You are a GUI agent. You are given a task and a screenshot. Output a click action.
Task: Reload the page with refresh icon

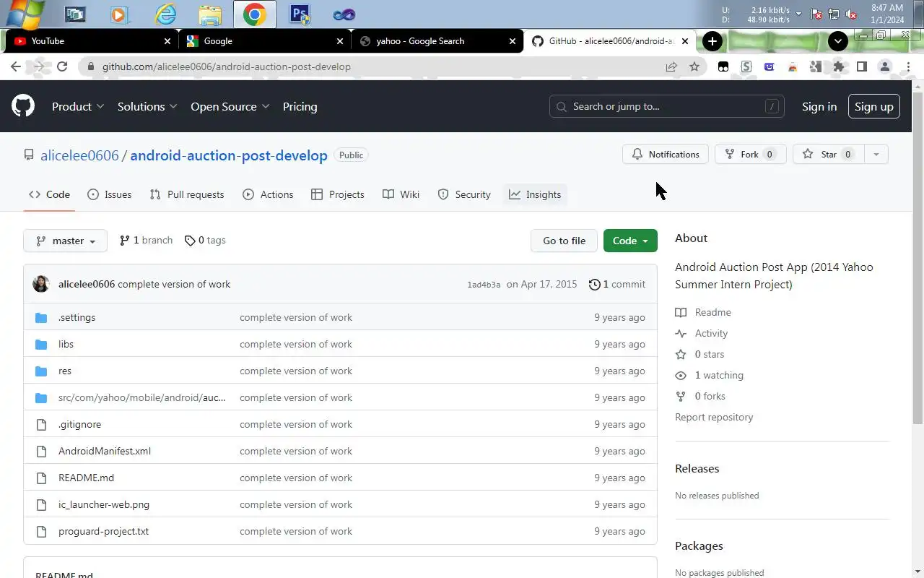click(62, 66)
